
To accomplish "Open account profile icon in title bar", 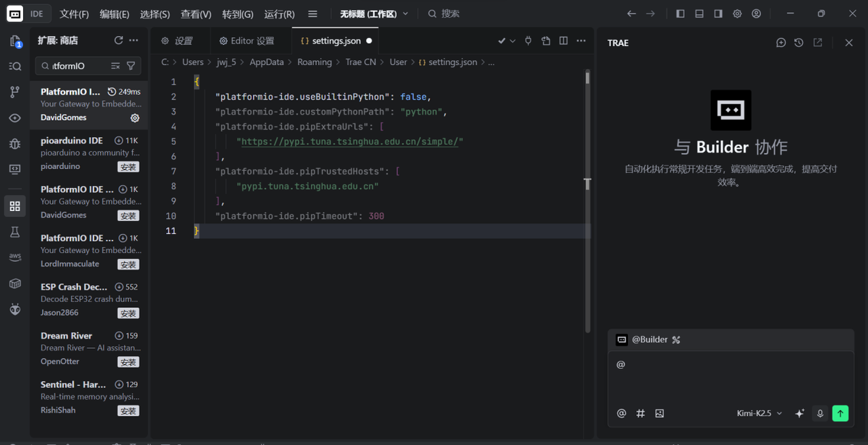I will (756, 14).
